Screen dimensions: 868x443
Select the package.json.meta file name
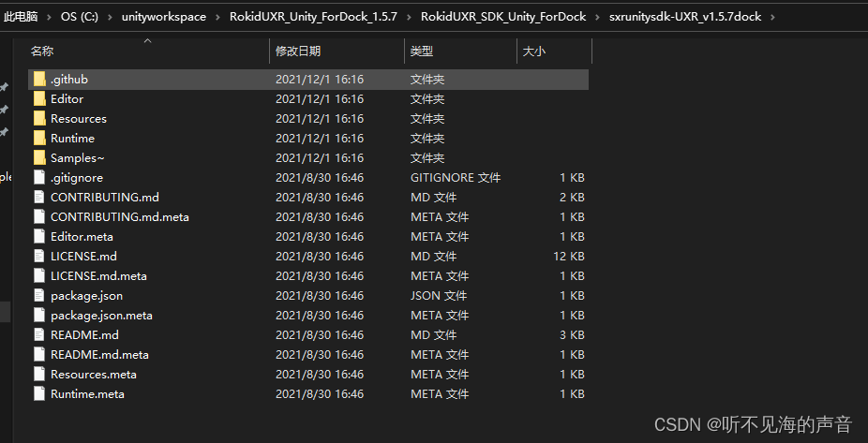[x=101, y=316]
